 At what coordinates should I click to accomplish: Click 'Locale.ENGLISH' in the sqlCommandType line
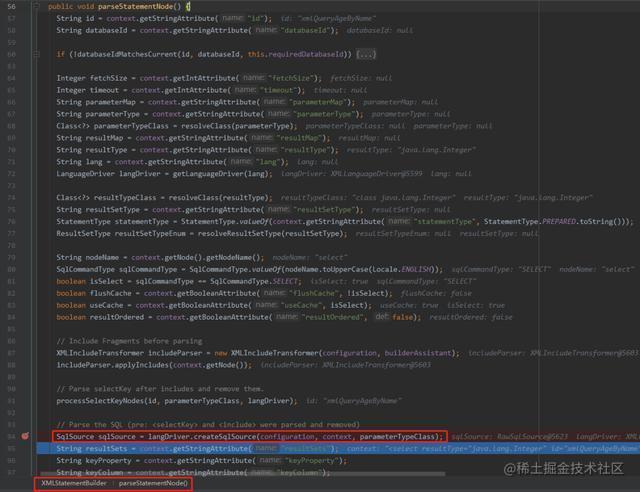[403, 269]
